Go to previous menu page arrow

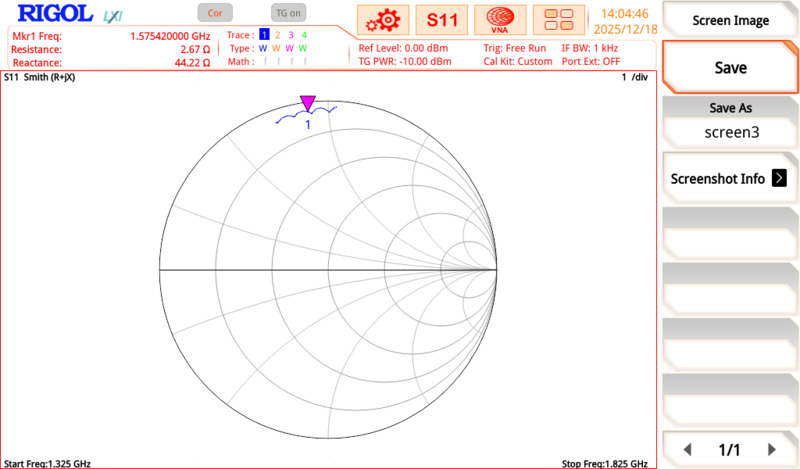688,450
